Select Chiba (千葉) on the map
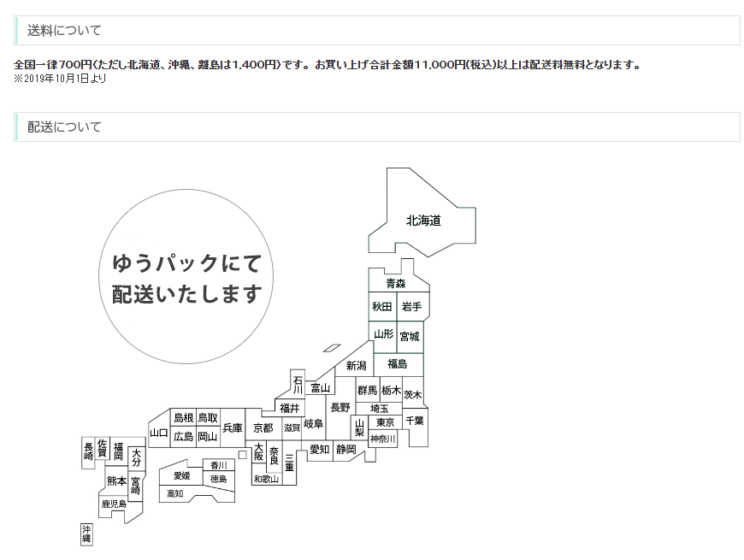Image resolution: width=744 pixels, height=560 pixels. (415, 421)
